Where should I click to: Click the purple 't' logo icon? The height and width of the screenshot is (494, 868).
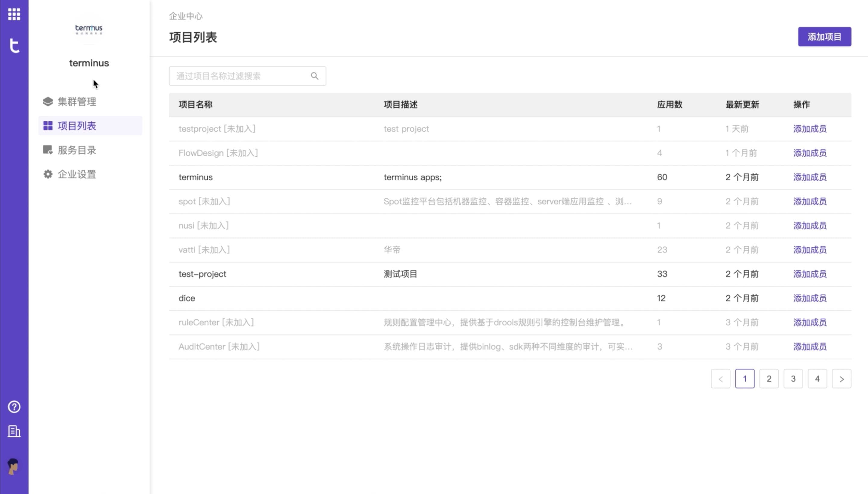click(14, 45)
